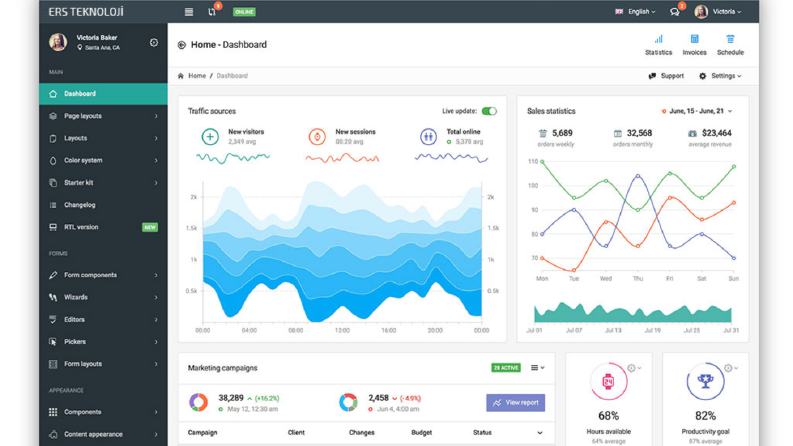This screenshot has height=446, width=793.
Task: Click the View report button
Action: [515, 403]
